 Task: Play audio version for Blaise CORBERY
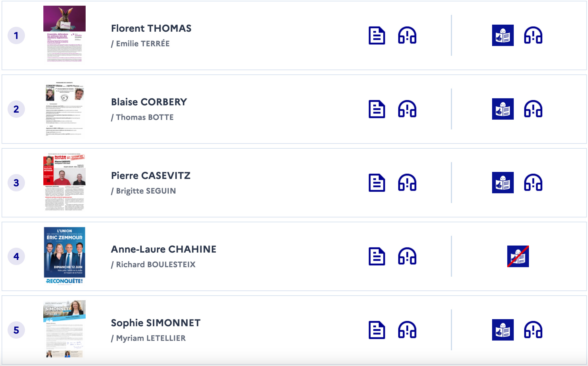coord(407,109)
